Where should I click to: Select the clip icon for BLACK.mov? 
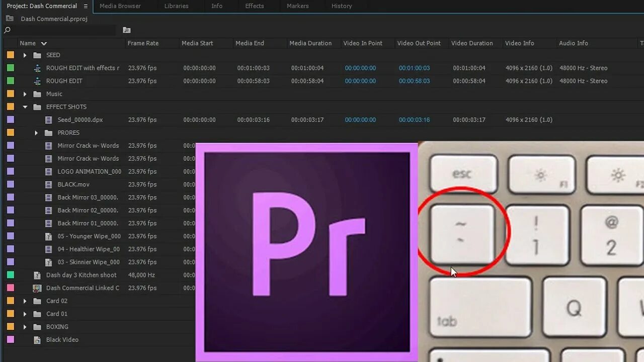48,185
